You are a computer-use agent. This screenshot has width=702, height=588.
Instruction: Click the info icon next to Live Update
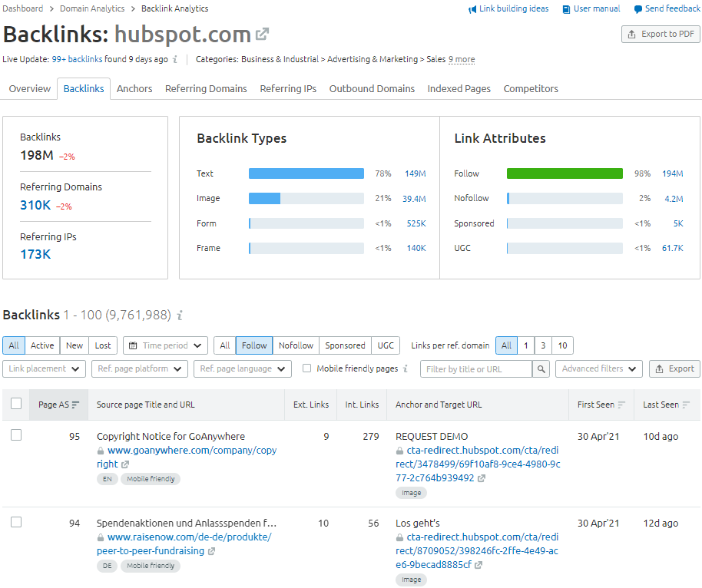(175, 59)
